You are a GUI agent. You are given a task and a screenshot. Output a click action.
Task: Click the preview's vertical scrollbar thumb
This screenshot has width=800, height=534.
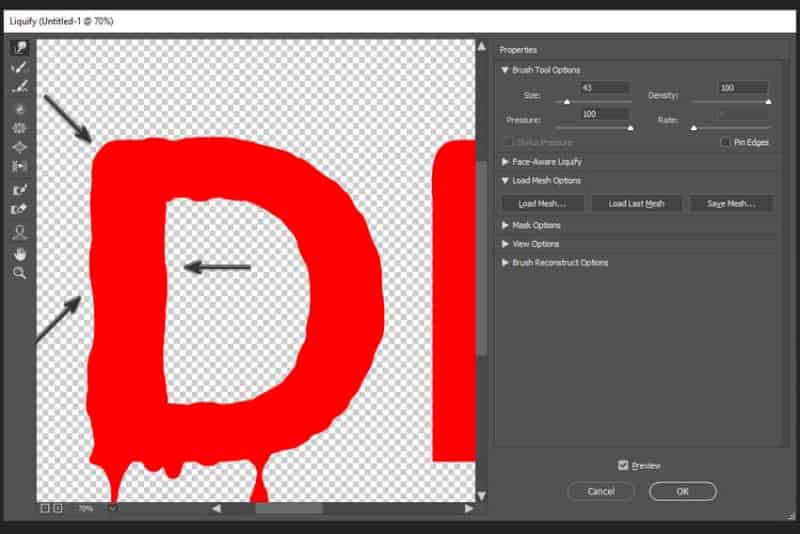coord(482,258)
